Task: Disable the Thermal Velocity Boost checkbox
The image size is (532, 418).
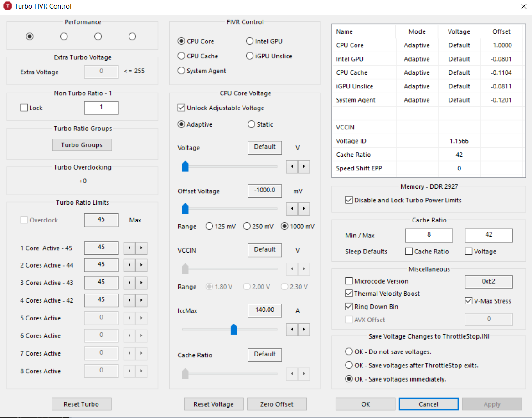Action: pos(349,294)
